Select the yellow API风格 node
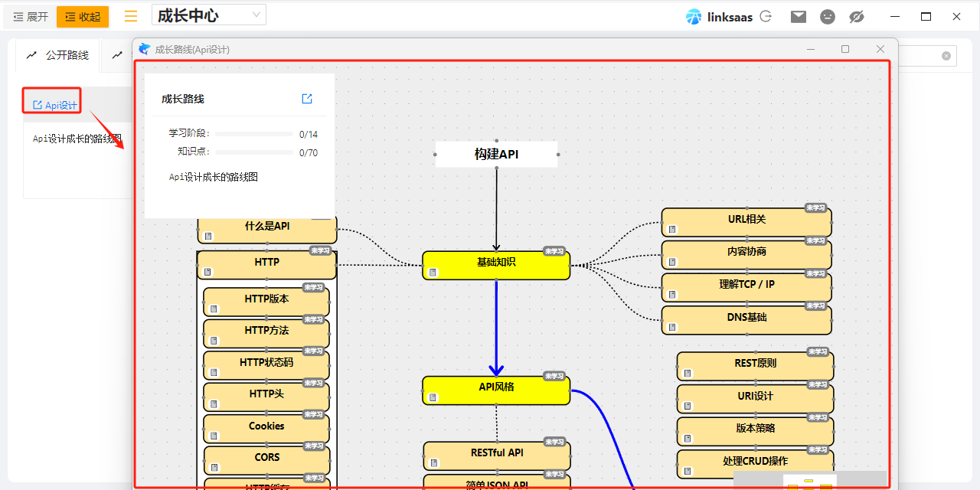This screenshot has width=980, height=490. [496, 390]
